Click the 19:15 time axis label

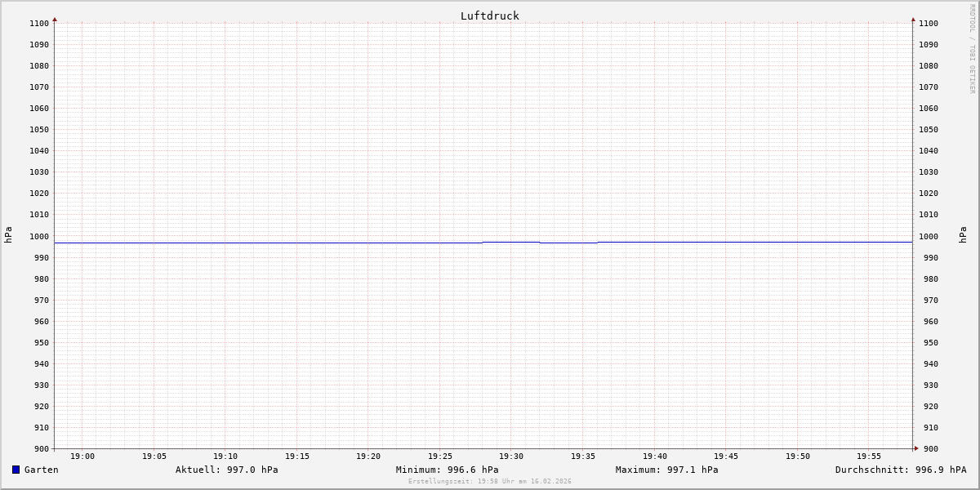297,457
